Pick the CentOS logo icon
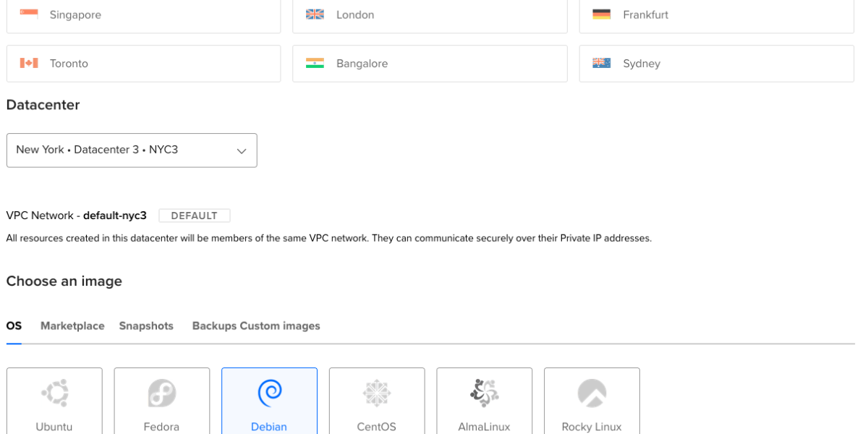This screenshot has height=434, width=868. [376, 393]
